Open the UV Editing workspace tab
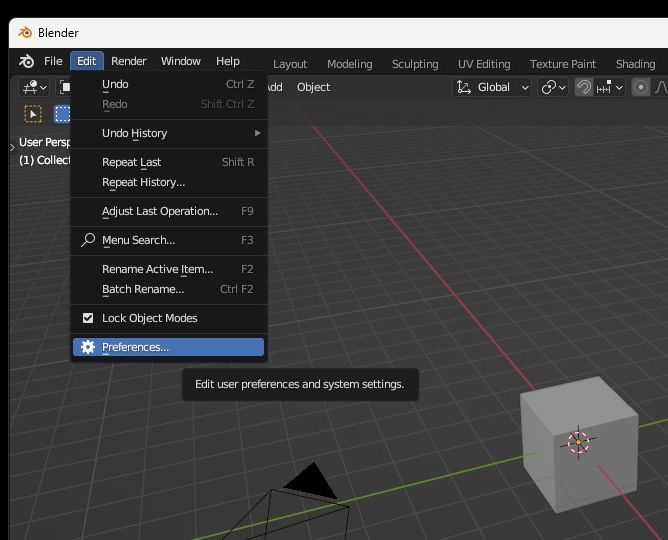Screen dimensions: 668x540 (x=484, y=64)
